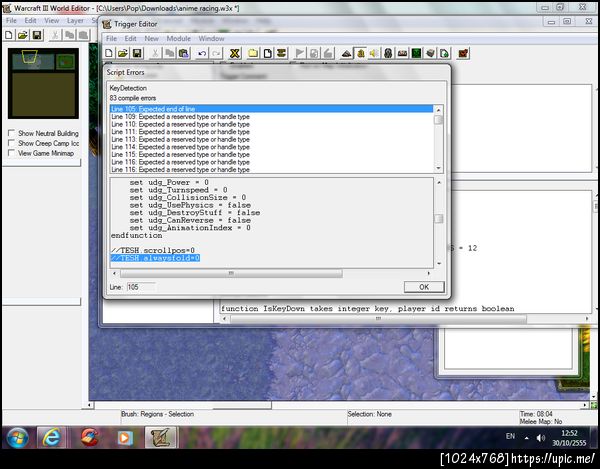Add a new trigger comment icon
Screen dimensions: 600x469
282,53
